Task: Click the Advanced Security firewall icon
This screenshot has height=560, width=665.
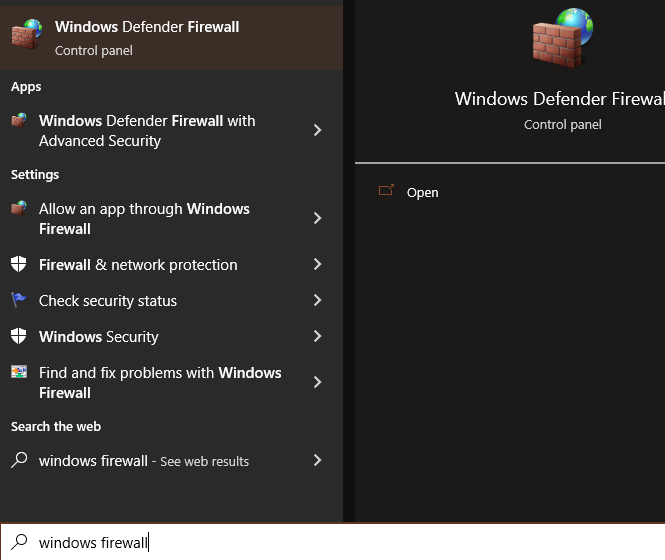Action: [x=19, y=121]
